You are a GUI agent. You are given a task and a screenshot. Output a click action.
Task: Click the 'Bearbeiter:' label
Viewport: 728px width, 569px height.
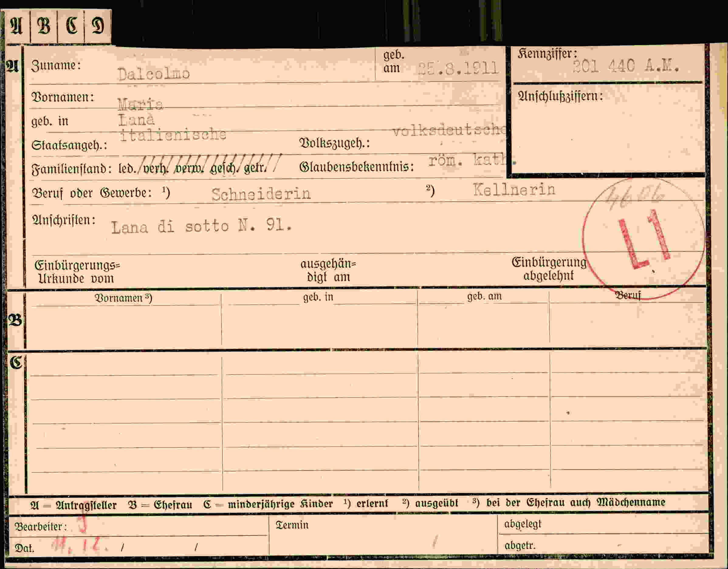pyautogui.click(x=41, y=527)
